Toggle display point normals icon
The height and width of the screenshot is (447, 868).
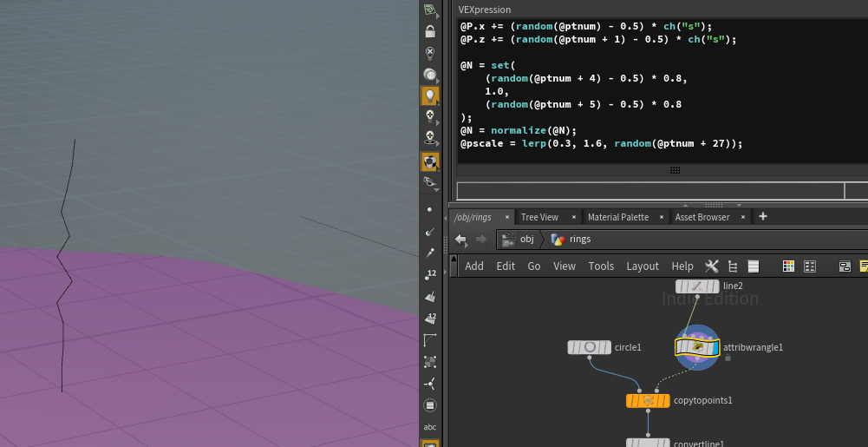[x=430, y=232]
